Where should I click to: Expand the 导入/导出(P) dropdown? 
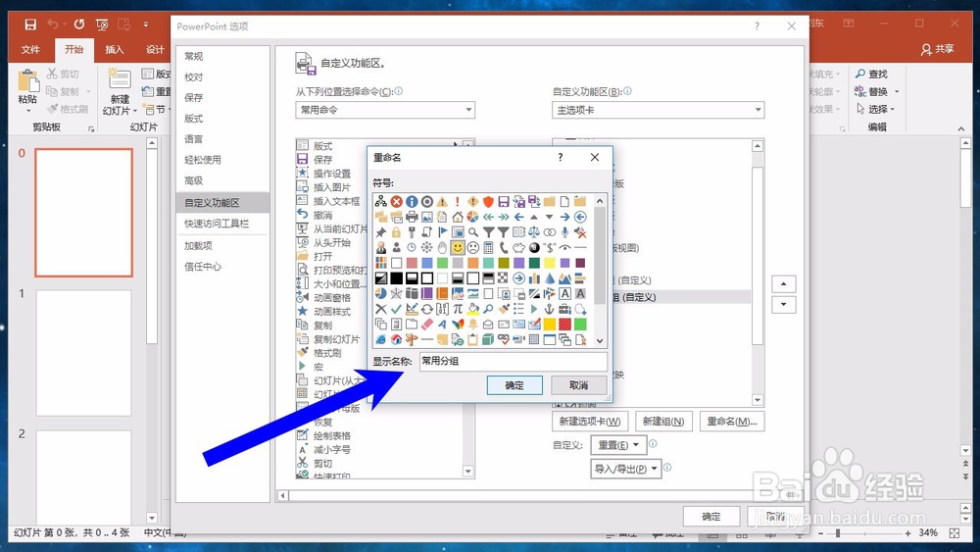[625, 469]
